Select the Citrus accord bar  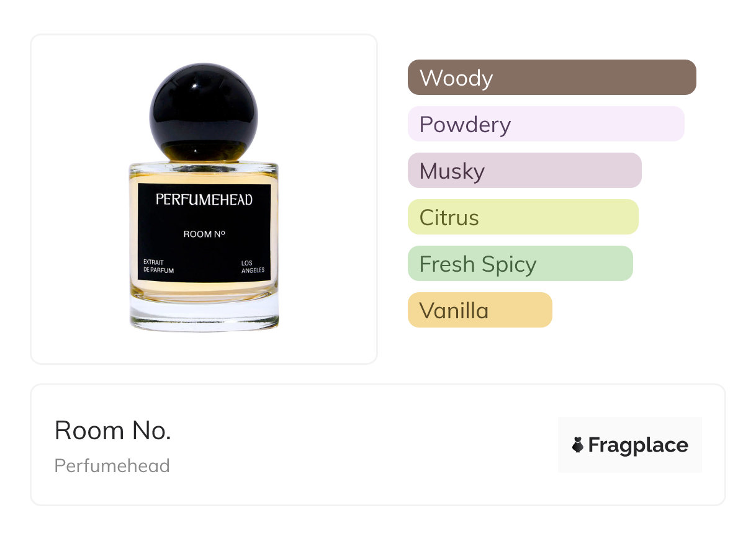point(523,217)
